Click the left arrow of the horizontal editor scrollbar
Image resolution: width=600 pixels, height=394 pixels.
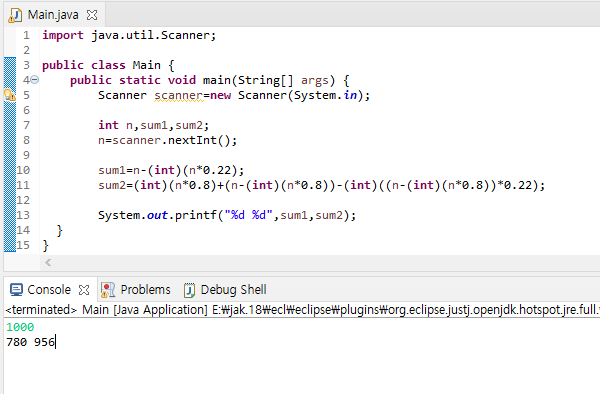[48, 262]
